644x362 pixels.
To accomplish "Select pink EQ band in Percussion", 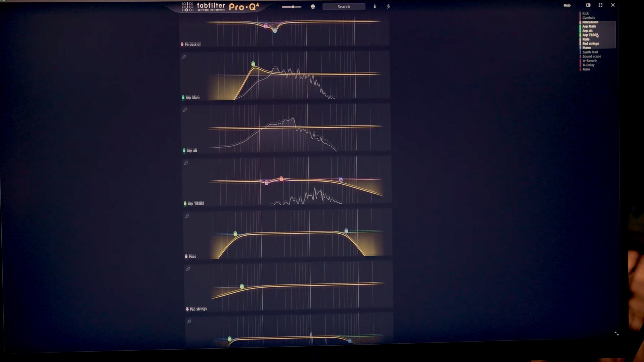I will [x=266, y=26].
